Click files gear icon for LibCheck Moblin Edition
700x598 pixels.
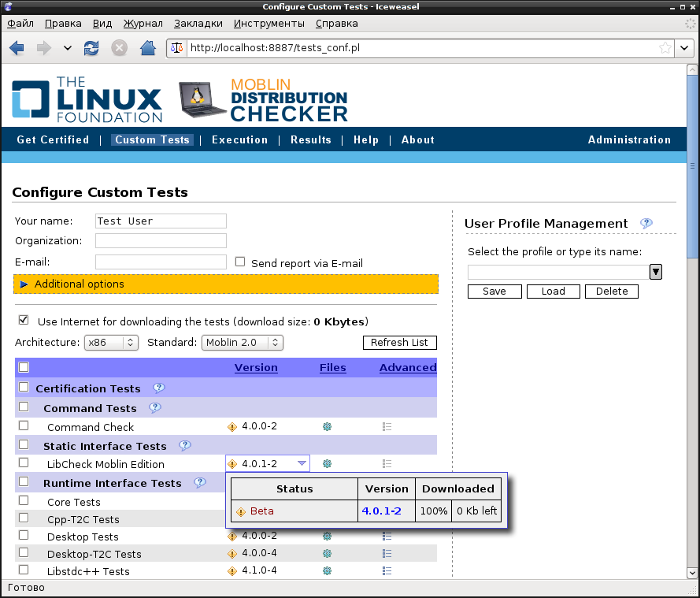[x=328, y=463]
